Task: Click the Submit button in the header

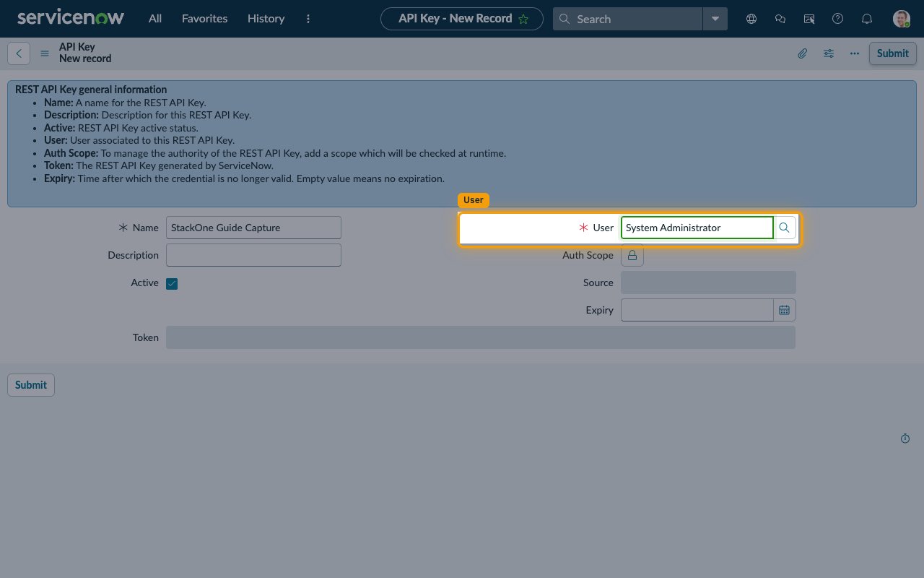Action: [893, 53]
